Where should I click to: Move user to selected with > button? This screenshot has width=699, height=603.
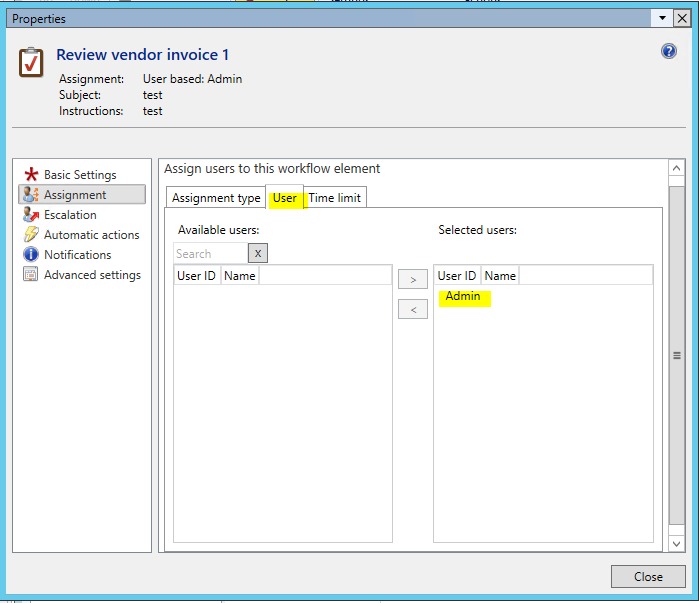coord(412,279)
